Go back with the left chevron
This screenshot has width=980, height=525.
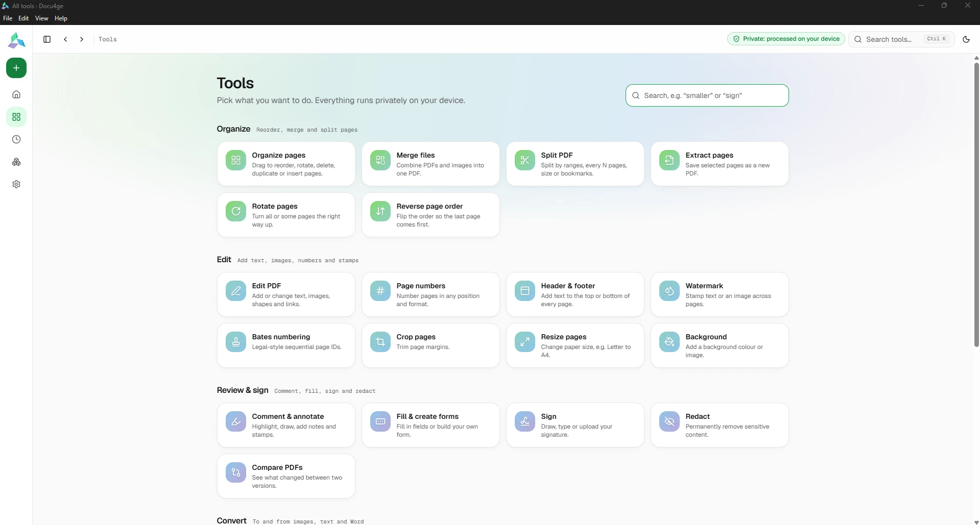pyautogui.click(x=65, y=39)
